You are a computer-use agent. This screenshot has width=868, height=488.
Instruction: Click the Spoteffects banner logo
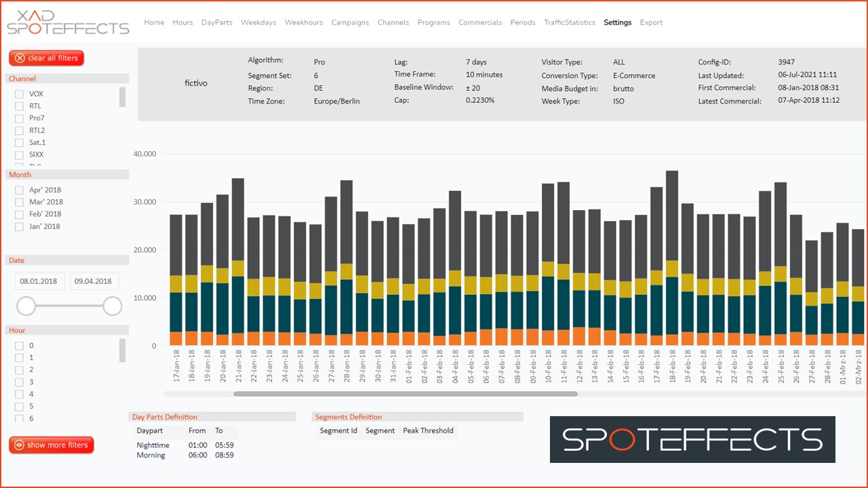coord(692,440)
